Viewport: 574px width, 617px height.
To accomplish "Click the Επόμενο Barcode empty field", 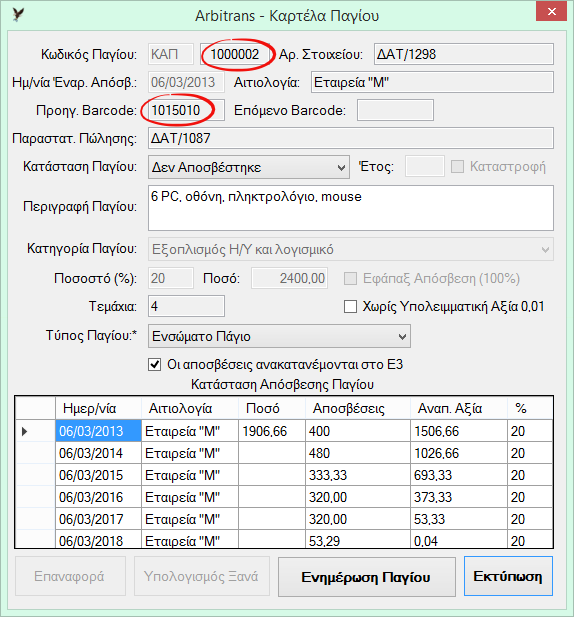I will pos(395,110).
